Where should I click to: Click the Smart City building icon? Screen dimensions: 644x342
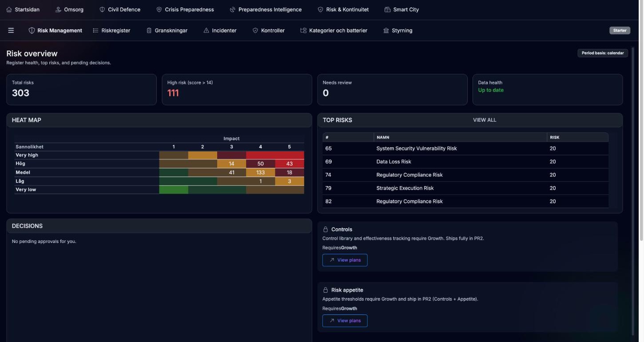pyautogui.click(x=387, y=10)
